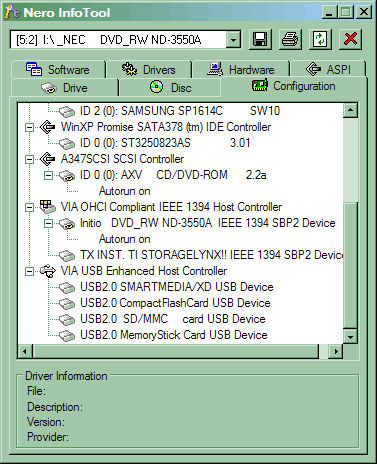This screenshot has width=377, height=464.
Task: Switch to the Software tab
Action: (x=58, y=70)
